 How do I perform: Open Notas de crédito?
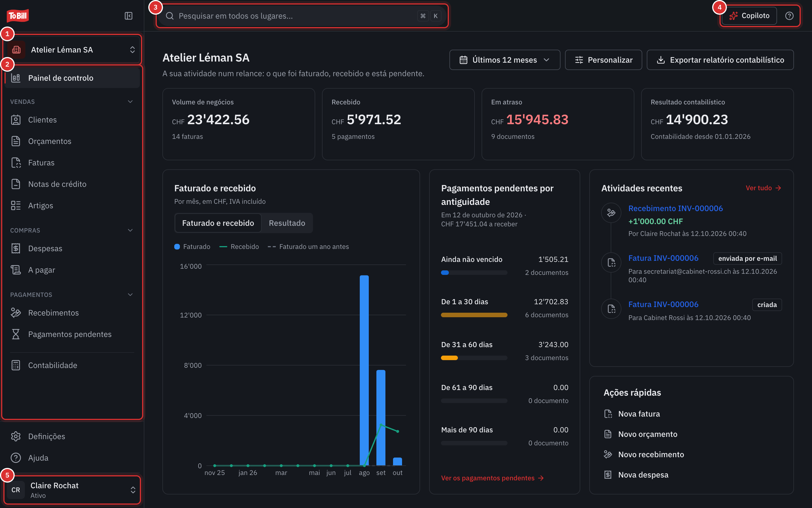[x=72, y=185]
